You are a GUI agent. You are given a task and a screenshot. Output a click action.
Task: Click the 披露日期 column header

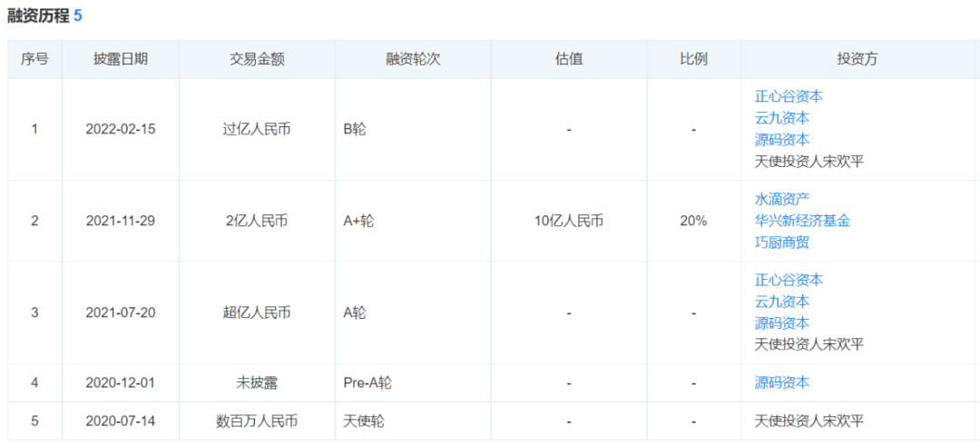121,59
